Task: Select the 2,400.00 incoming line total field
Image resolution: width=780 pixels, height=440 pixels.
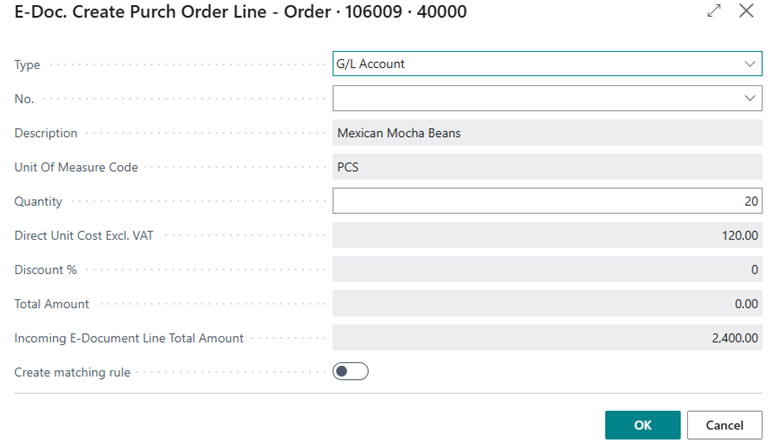Action: point(547,338)
